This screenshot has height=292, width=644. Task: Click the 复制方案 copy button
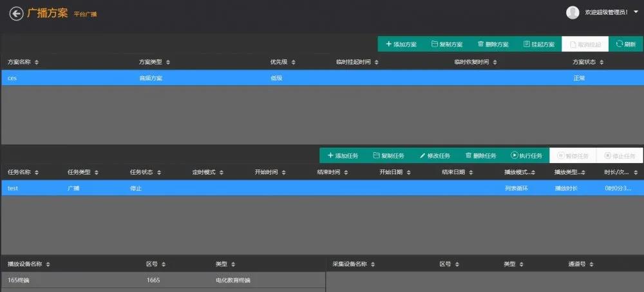[447, 44]
